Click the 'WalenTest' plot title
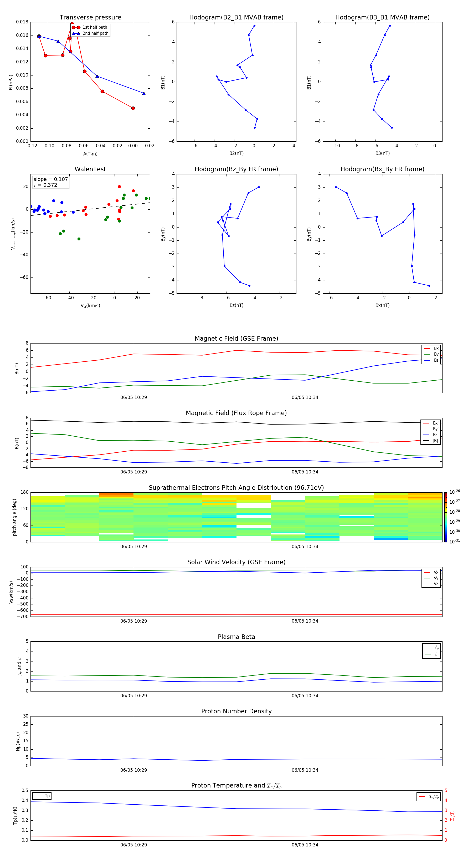This screenshot has height=868, width=473. (x=90, y=169)
